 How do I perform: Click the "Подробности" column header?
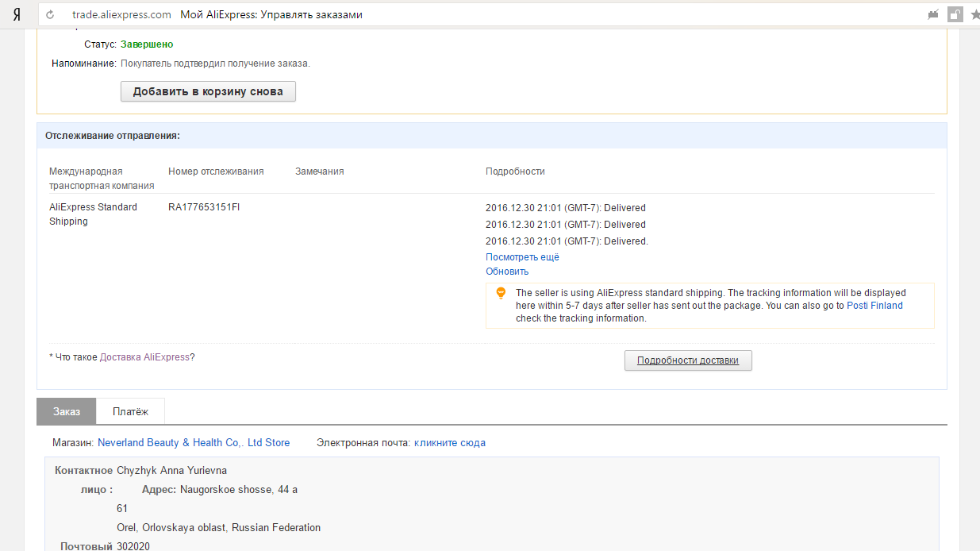[x=515, y=171]
